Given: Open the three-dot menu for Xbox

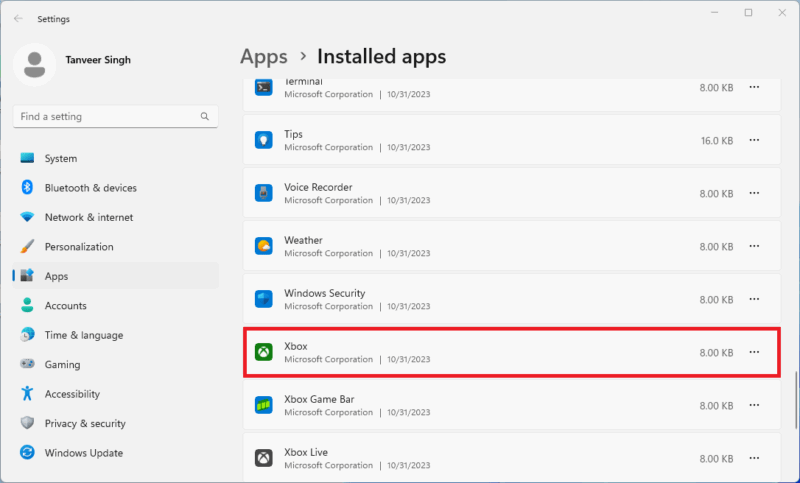Looking at the screenshot, I should point(754,352).
